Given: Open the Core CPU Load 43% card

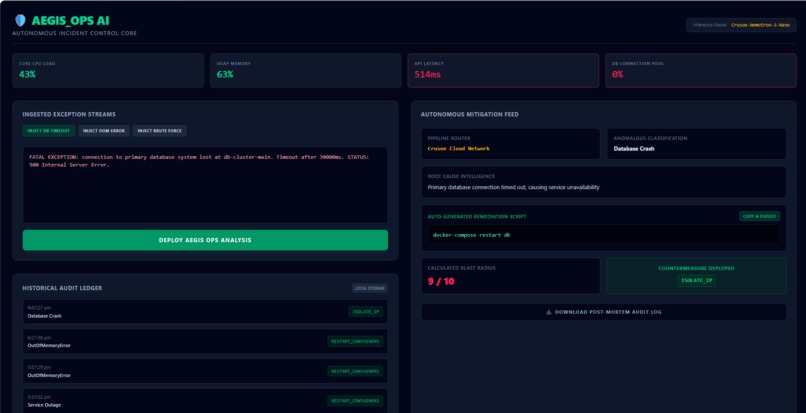Looking at the screenshot, I should coord(108,70).
